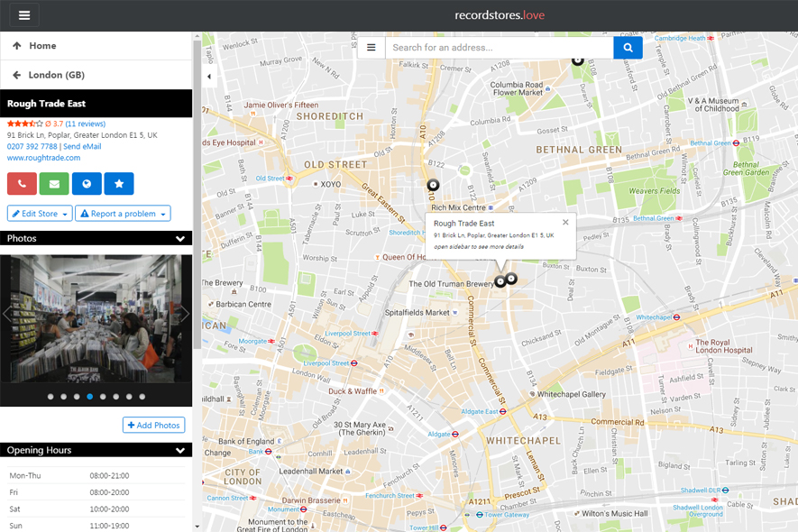Open the recordstores.love site logo
The height and width of the screenshot is (532, 798).
(500, 15)
